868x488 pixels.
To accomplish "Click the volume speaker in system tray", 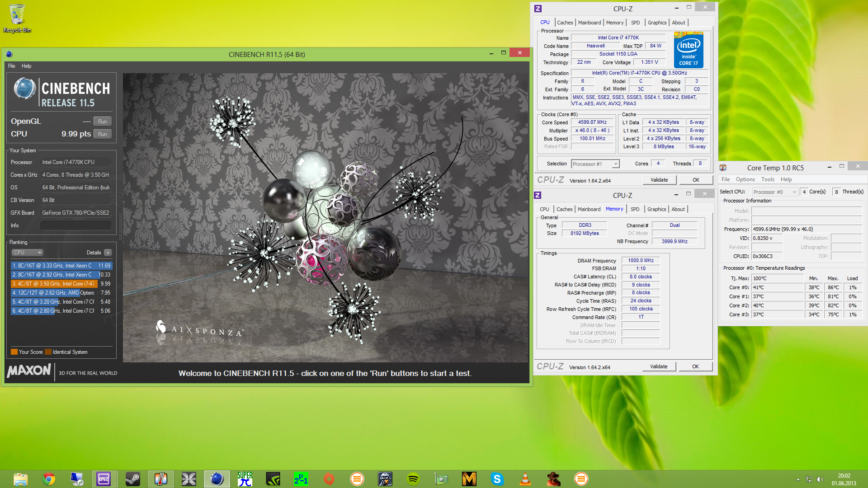I will (x=820, y=479).
